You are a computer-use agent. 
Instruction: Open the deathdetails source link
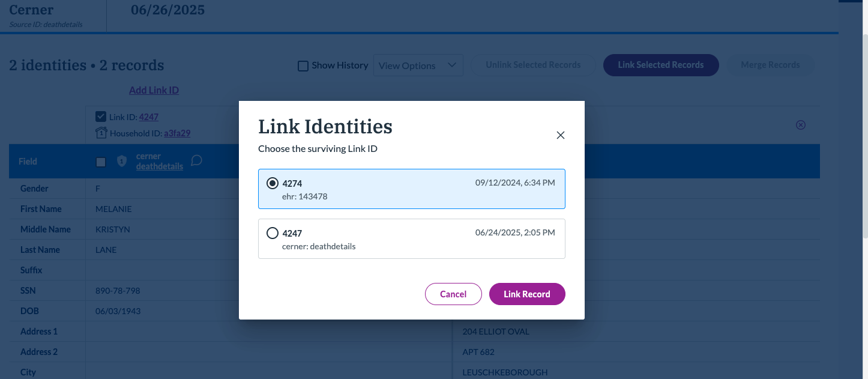pos(160,166)
